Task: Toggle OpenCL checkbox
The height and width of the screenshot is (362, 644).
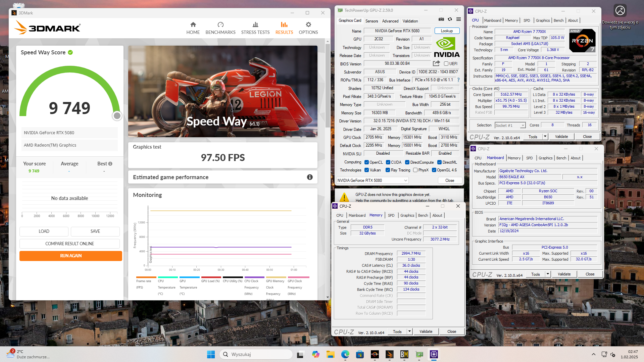Action: coord(366,162)
